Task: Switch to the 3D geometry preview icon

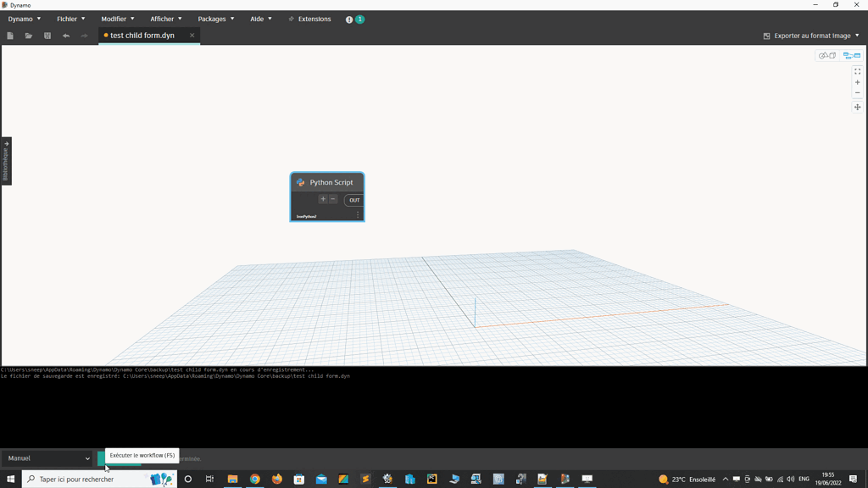Action: pos(826,55)
